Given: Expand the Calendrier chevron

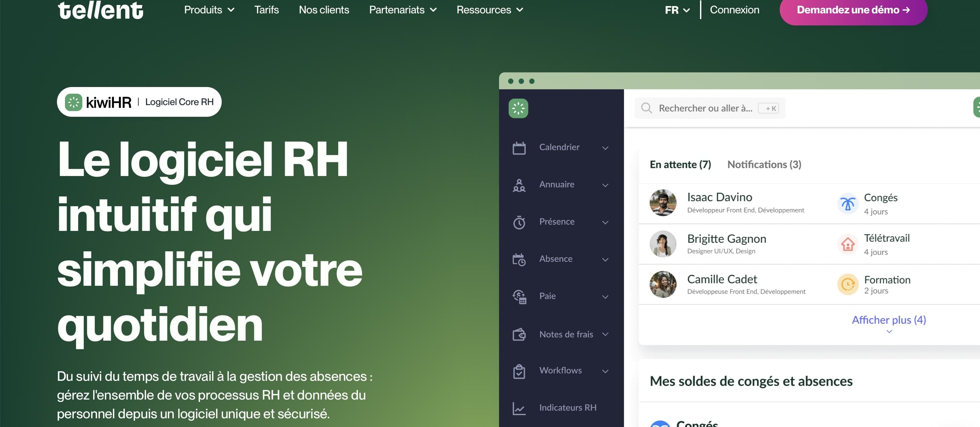Looking at the screenshot, I should click(605, 148).
